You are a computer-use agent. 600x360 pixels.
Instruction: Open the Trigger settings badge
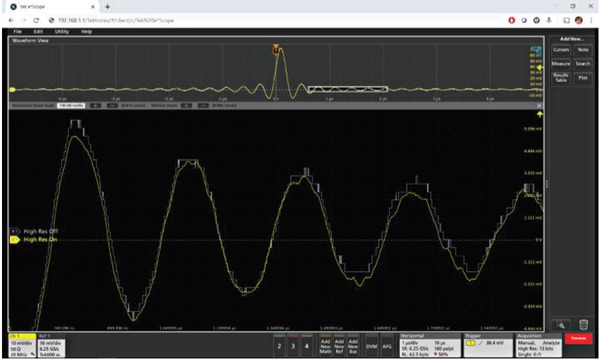click(x=488, y=345)
